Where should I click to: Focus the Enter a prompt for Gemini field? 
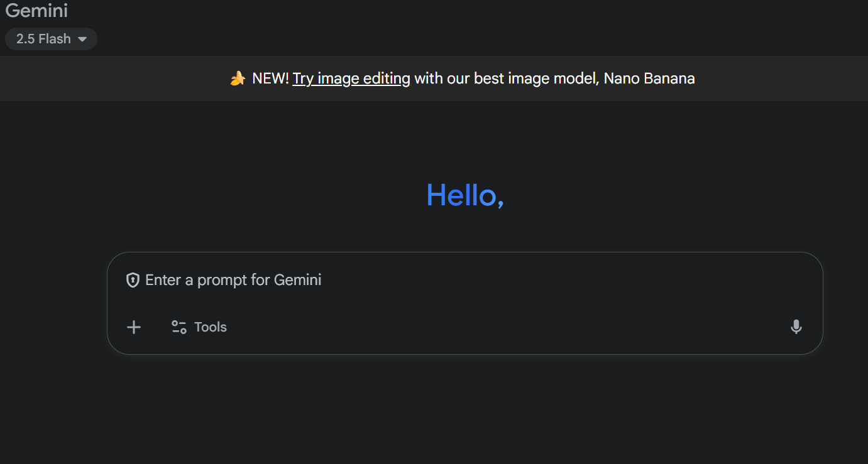click(440, 280)
